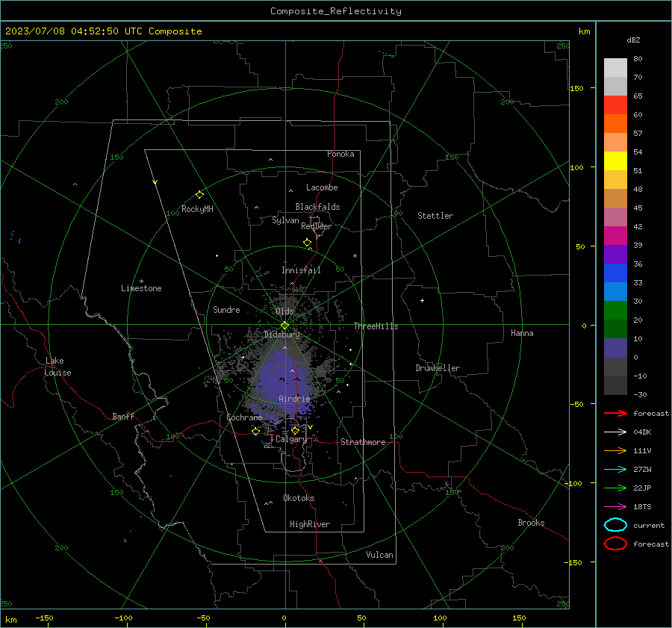Select the slate purple 10-0 dBZ swatch
672x628 pixels.
click(615, 347)
